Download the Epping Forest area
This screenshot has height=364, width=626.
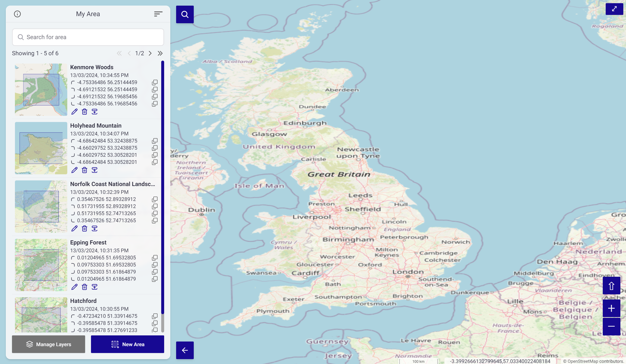[x=94, y=287]
